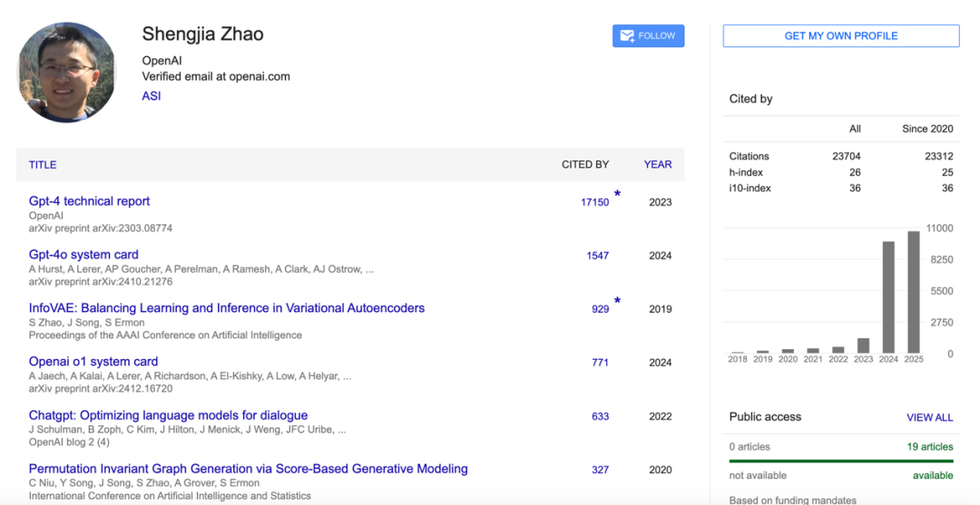This screenshot has height=505, width=980.
Task: Click the 2025 citations bar in chart
Action: click(914, 292)
